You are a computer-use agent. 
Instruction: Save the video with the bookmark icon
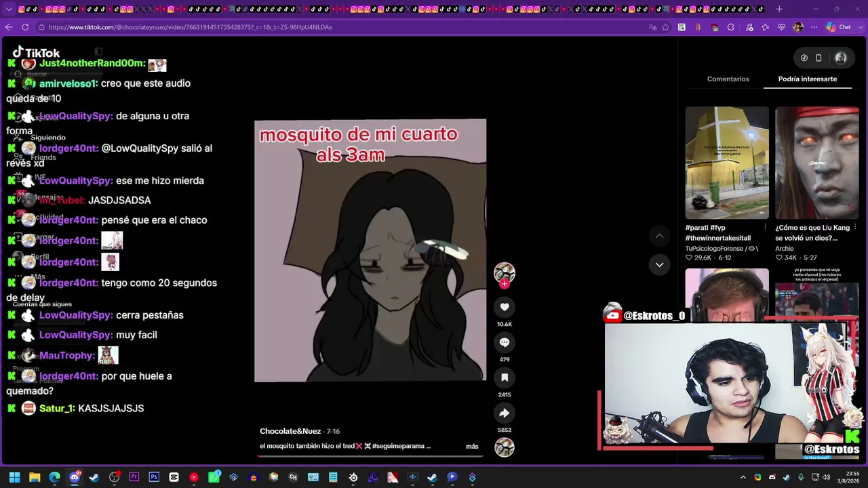505,378
